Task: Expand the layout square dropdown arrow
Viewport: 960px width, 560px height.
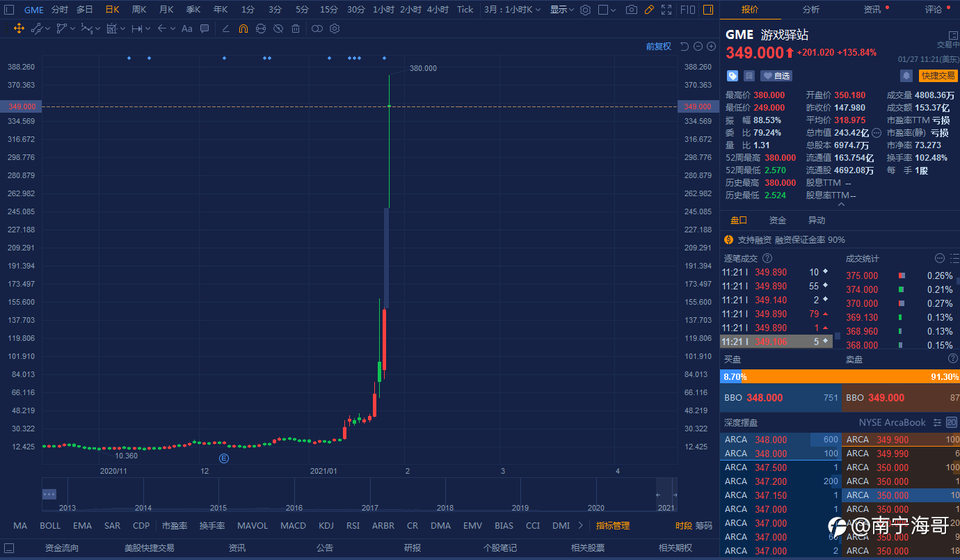Action: [614, 10]
